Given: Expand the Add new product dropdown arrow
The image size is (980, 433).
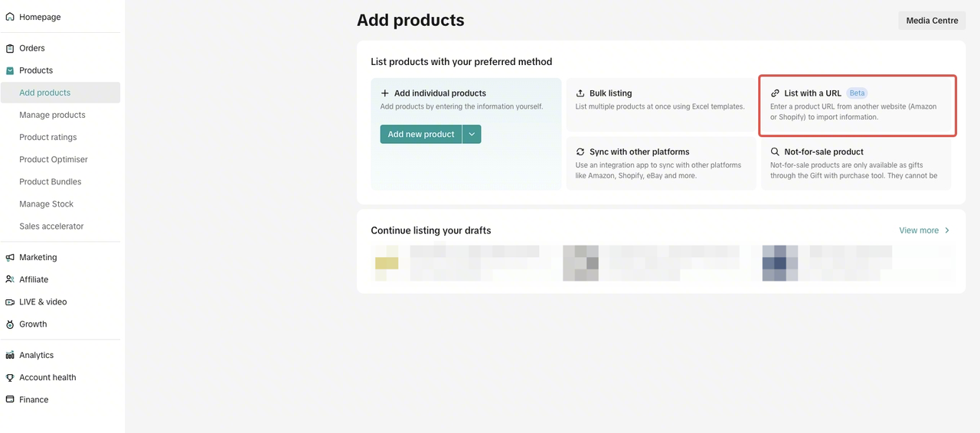Looking at the screenshot, I should coord(472,134).
